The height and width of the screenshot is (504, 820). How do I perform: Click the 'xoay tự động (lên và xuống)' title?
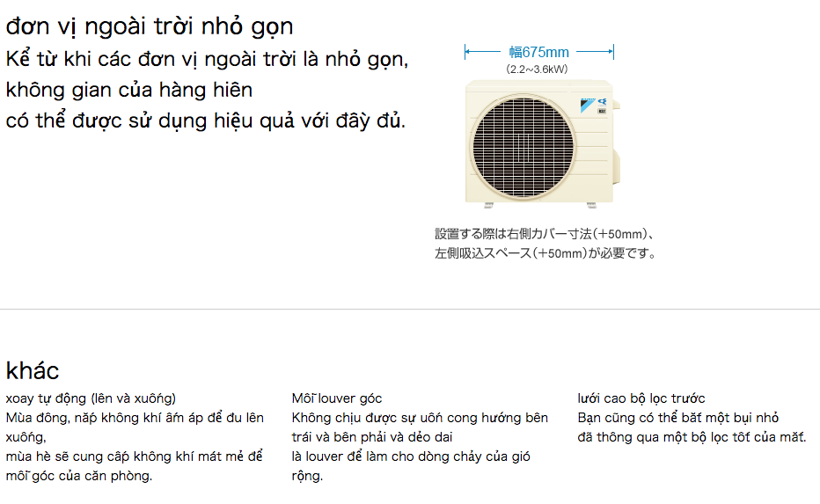(x=91, y=398)
